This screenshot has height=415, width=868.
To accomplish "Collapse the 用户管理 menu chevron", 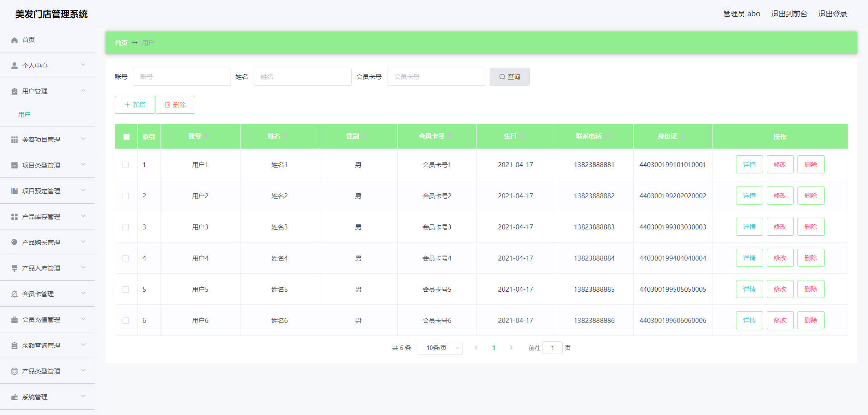I will (83, 91).
